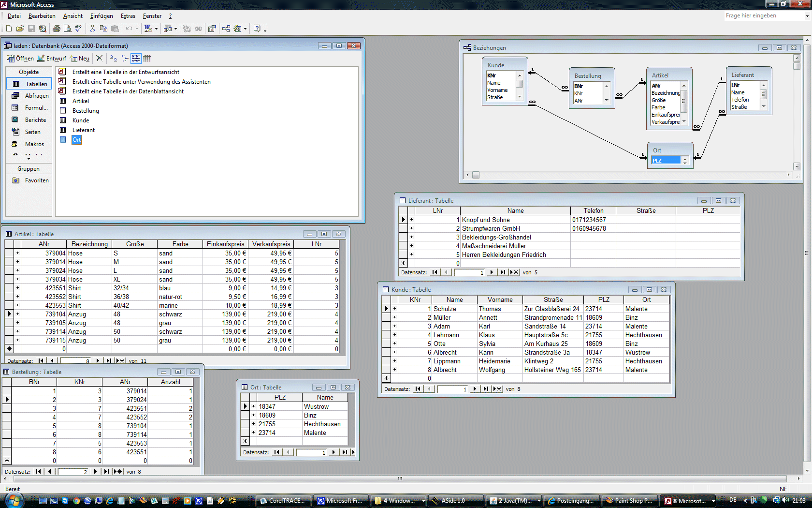Expand Lieferant row Knopf und Söhne
The height and width of the screenshot is (508, 812).
point(411,220)
